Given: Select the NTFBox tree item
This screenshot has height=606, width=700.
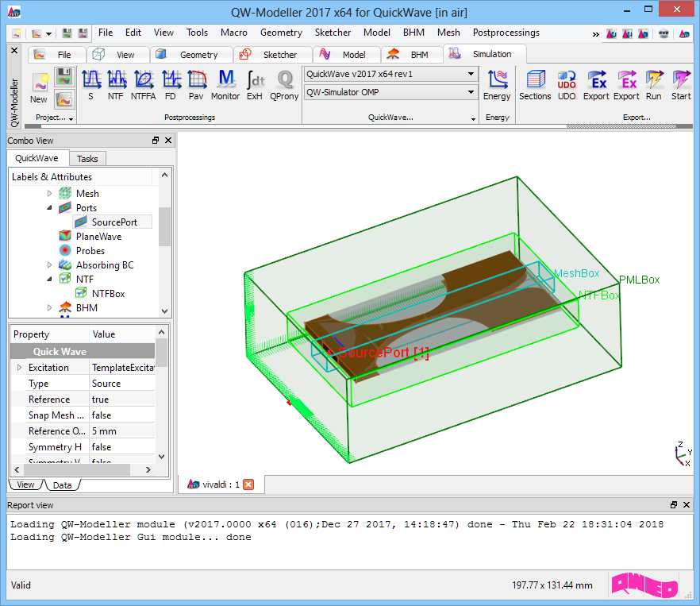Looking at the screenshot, I should (108, 294).
